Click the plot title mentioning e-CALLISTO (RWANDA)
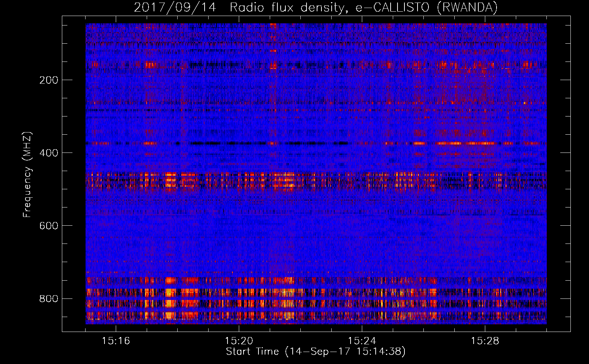Image resolution: width=589 pixels, height=364 pixels. [316, 7]
